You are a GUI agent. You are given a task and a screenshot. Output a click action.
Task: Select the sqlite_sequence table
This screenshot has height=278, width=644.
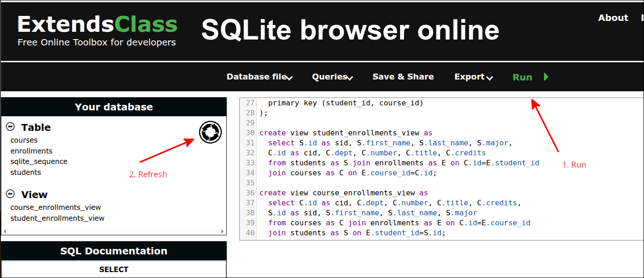click(40, 161)
